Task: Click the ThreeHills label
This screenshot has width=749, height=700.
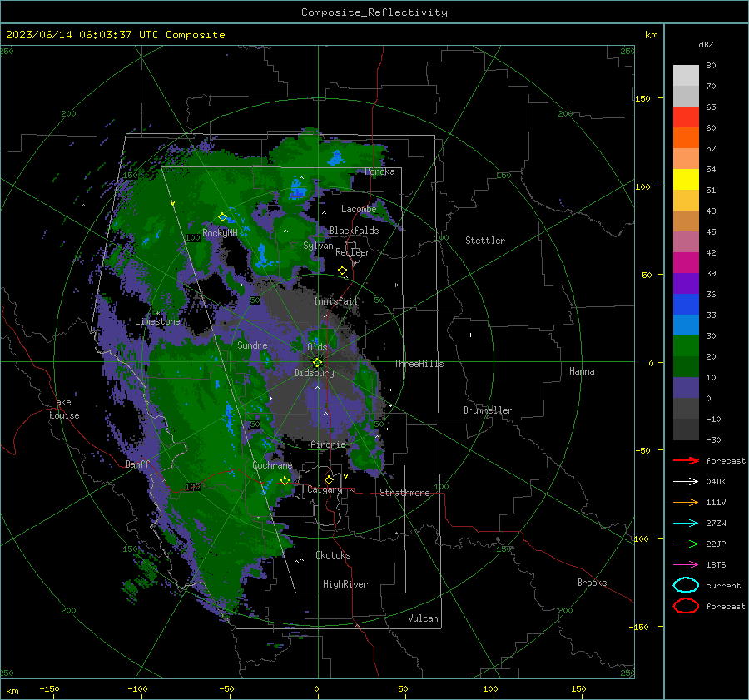Action: tap(419, 364)
